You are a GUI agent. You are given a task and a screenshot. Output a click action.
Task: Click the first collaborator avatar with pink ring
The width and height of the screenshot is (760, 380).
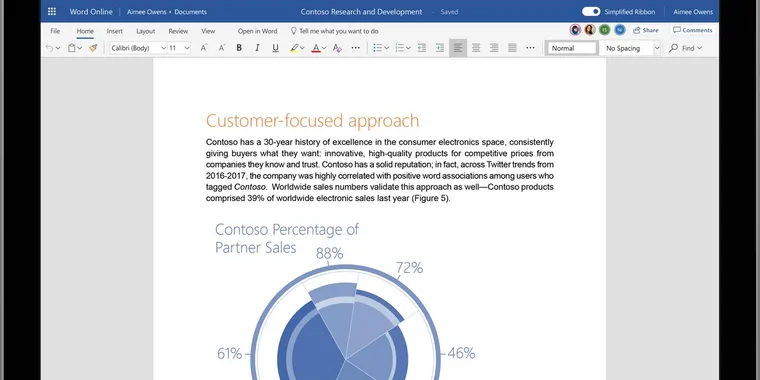pos(575,30)
